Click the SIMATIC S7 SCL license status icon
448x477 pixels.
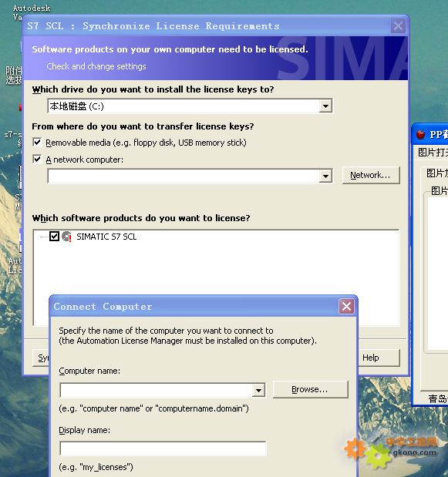coord(66,237)
